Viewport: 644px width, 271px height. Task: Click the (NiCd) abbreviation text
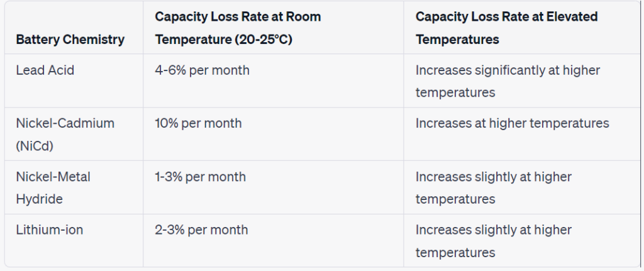click(35, 146)
